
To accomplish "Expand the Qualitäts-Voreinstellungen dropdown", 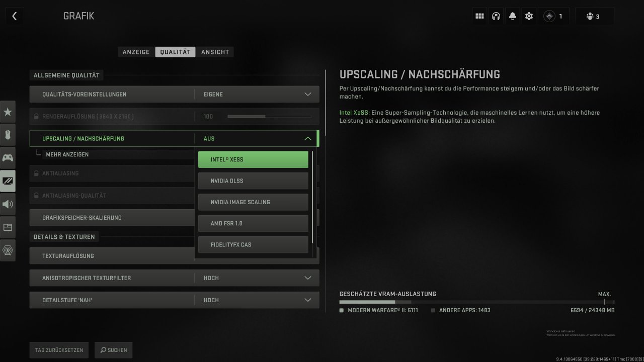I will pos(174,94).
